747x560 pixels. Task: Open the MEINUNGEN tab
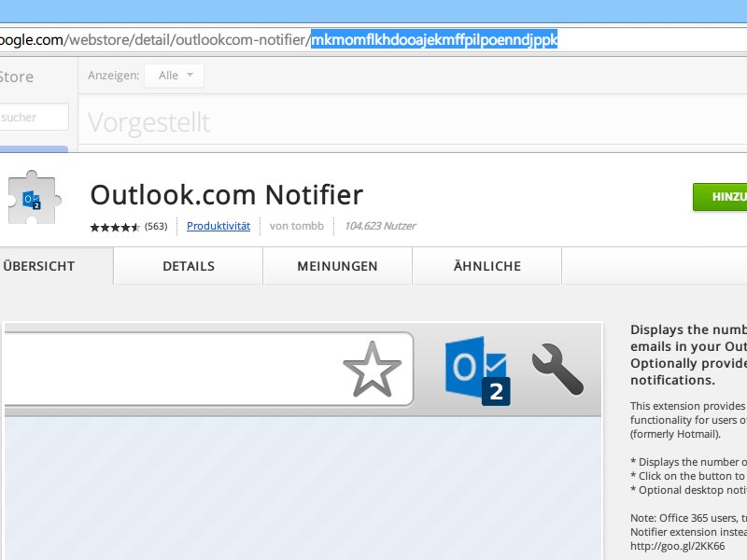tap(337, 266)
